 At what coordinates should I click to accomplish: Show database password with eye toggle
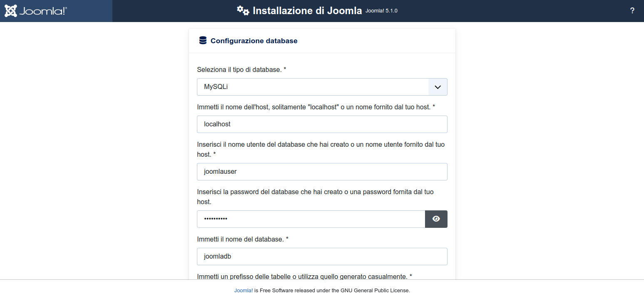[436, 219]
